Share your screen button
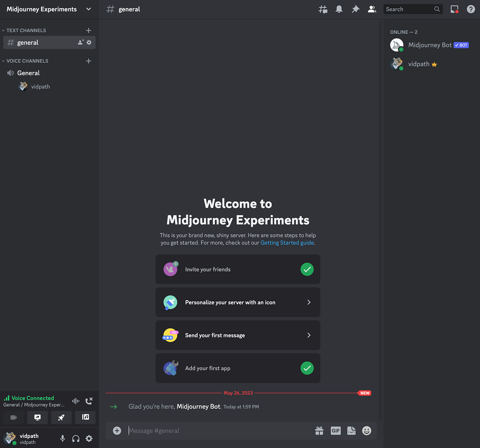This screenshot has width=480, height=448. coord(38,417)
